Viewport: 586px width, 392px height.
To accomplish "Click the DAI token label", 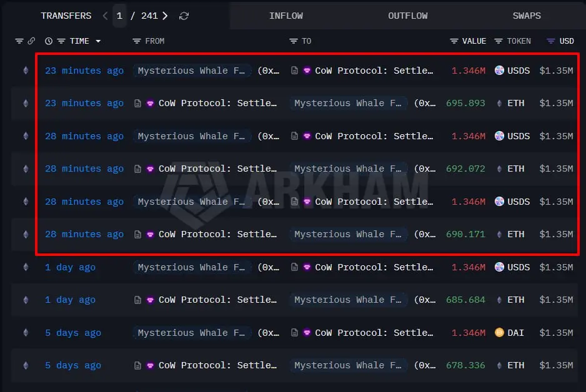I will [516, 333].
